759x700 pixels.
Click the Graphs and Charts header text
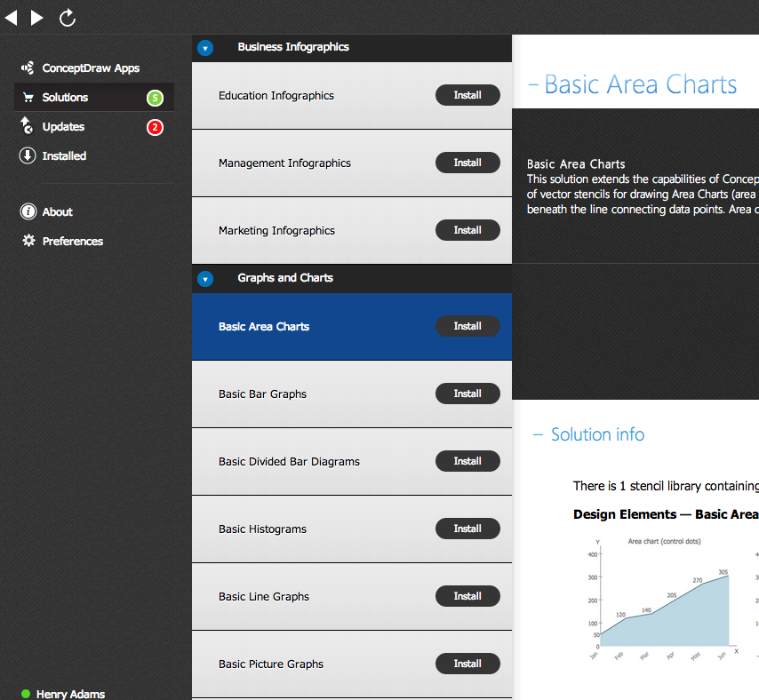(x=285, y=278)
